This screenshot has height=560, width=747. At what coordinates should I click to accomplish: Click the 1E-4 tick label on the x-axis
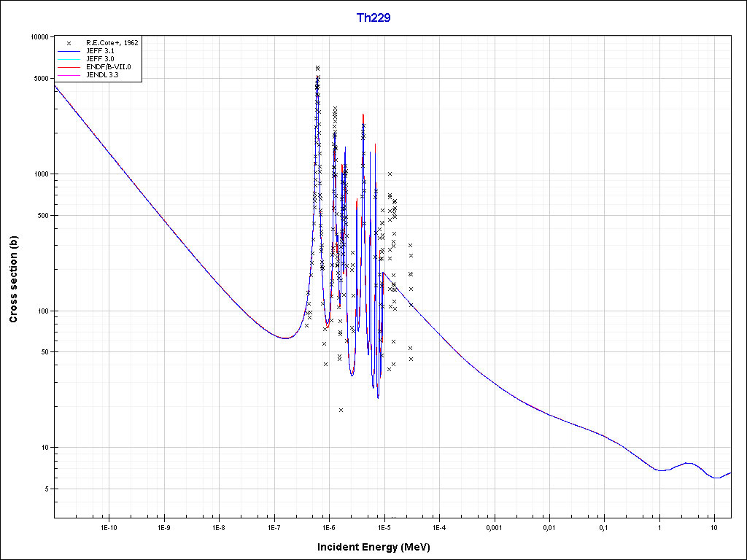point(438,527)
